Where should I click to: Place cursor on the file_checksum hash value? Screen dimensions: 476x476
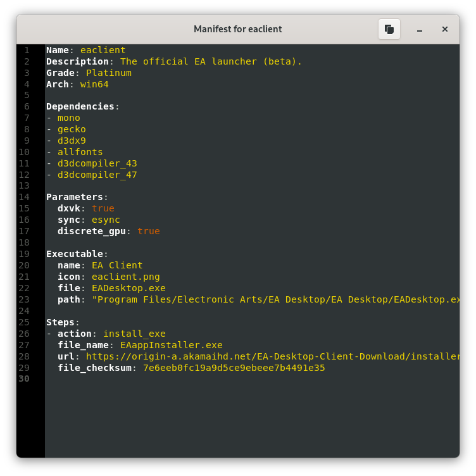[234, 368]
